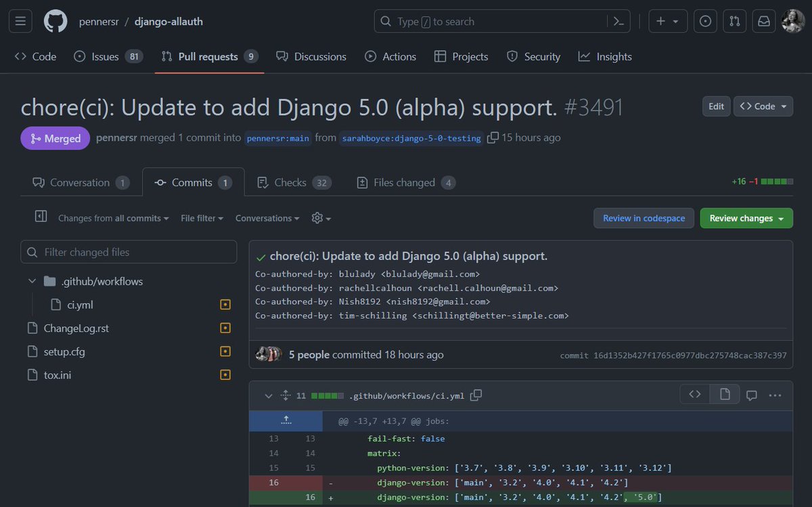
Task: Switch to the Code repository tab
Action: [35, 57]
